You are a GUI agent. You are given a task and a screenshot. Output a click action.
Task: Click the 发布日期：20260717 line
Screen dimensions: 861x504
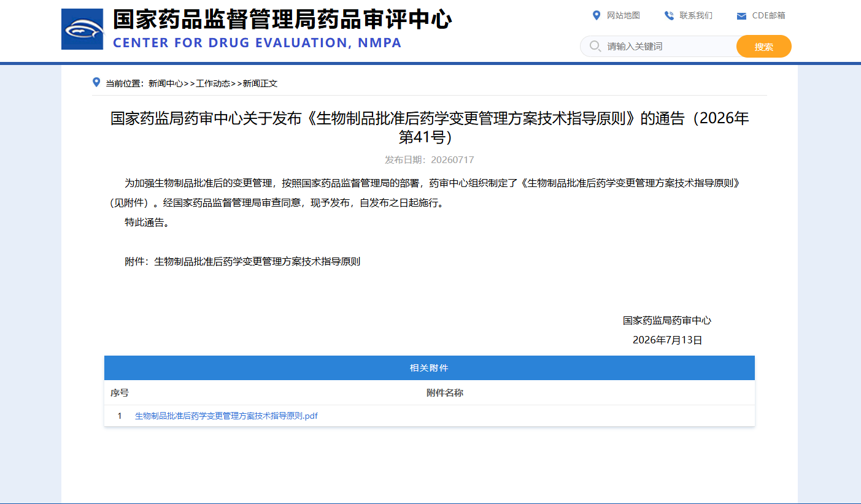430,160
